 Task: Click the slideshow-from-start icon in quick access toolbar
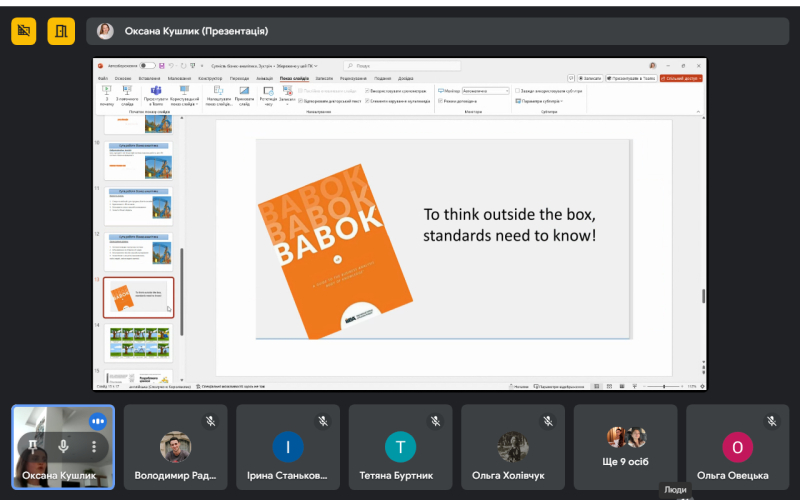tap(192, 66)
